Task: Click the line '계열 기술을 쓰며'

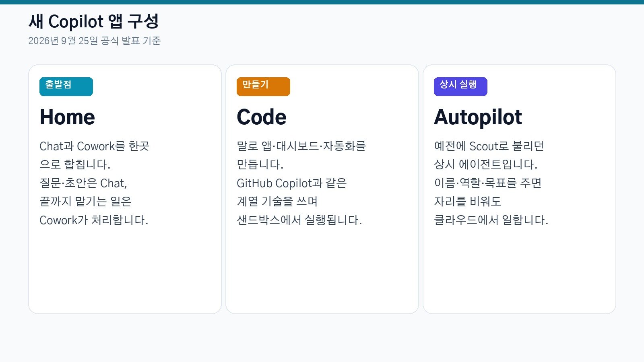Action: tap(277, 202)
